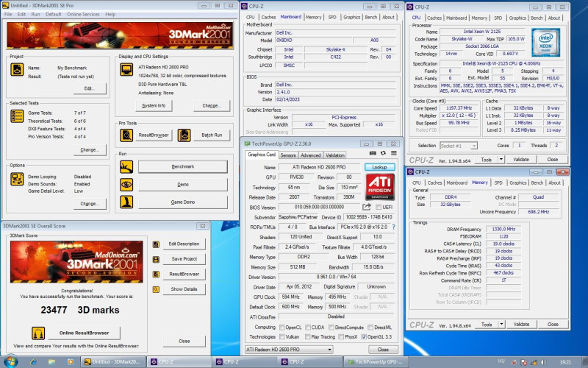Open the Online Services menu
Viewport: 588px width, 368px height.
[x=82, y=14]
